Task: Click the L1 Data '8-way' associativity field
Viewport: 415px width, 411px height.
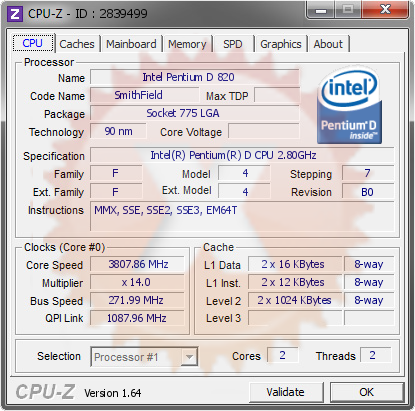Action: click(x=369, y=264)
